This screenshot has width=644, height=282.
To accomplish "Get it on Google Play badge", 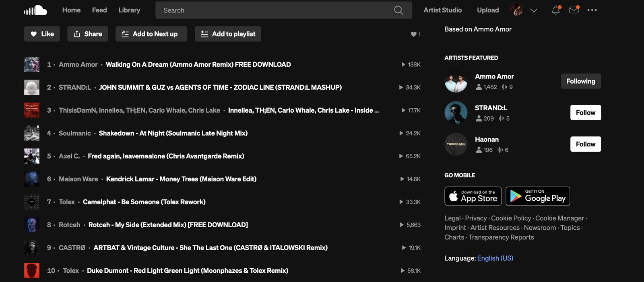I will click(x=538, y=196).
